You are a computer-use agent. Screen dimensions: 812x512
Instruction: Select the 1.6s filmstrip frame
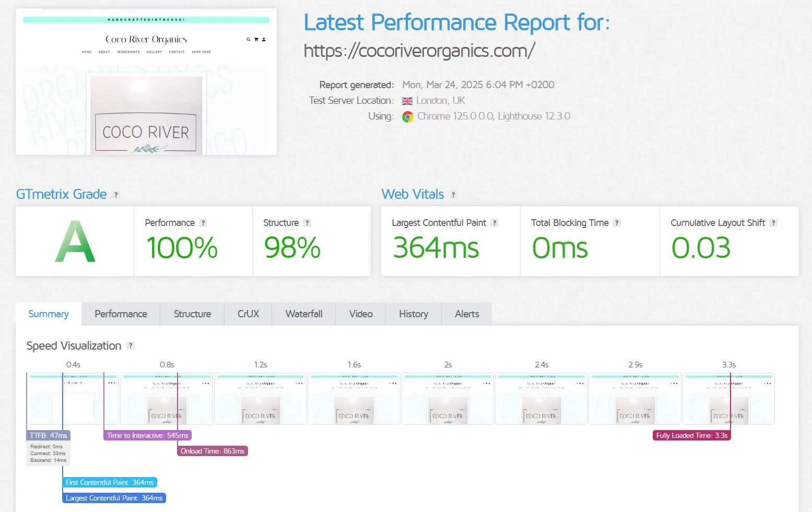point(354,399)
